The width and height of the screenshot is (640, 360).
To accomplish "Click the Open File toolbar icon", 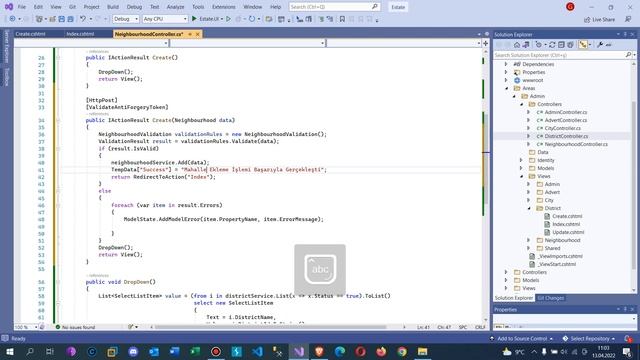I will (52, 19).
